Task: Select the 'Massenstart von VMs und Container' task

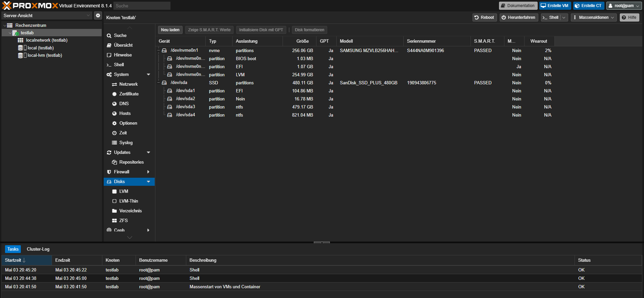Action: (x=321, y=287)
